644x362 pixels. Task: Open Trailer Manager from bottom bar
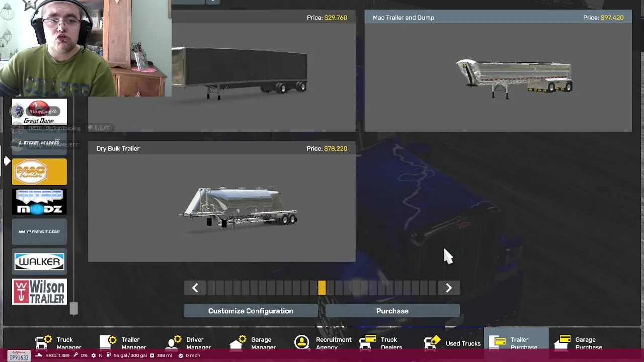[123, 343]
